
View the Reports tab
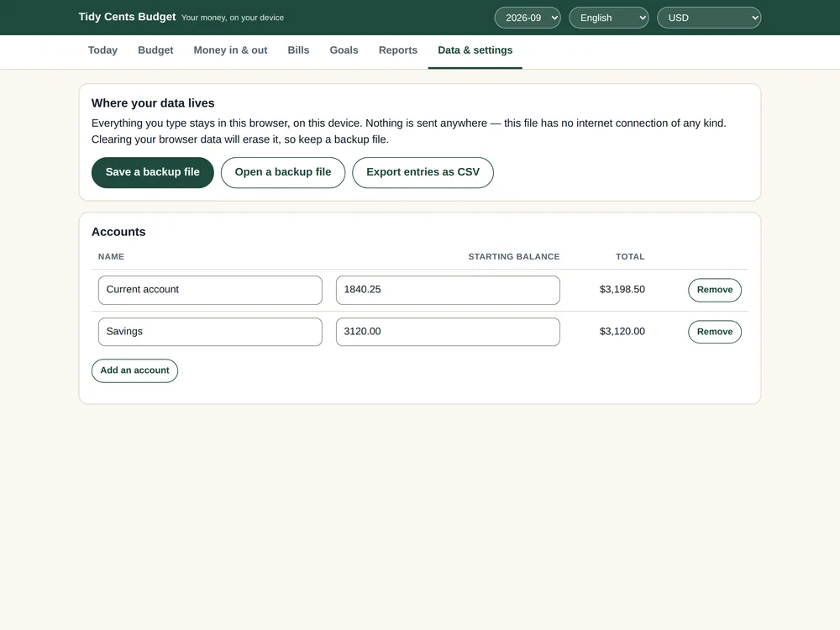click(x=398, y=50)
